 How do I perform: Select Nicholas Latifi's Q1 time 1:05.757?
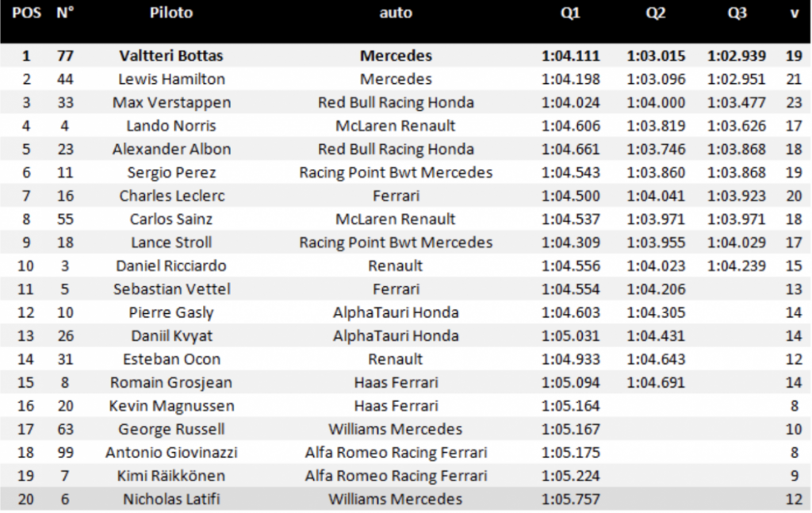point(570,499)
